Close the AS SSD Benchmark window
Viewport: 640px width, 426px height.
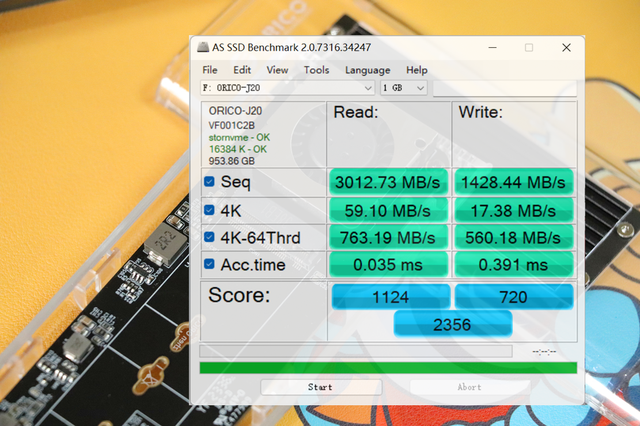tap(566, 48)
